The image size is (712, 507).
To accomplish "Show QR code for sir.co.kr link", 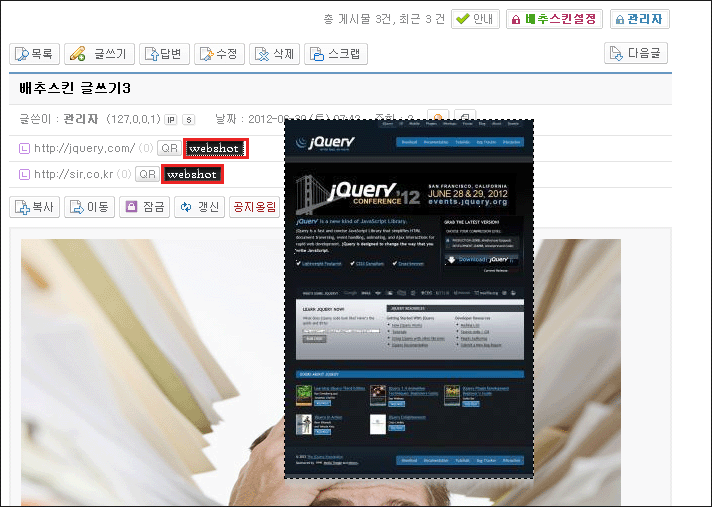I will [x=147, y=174].
